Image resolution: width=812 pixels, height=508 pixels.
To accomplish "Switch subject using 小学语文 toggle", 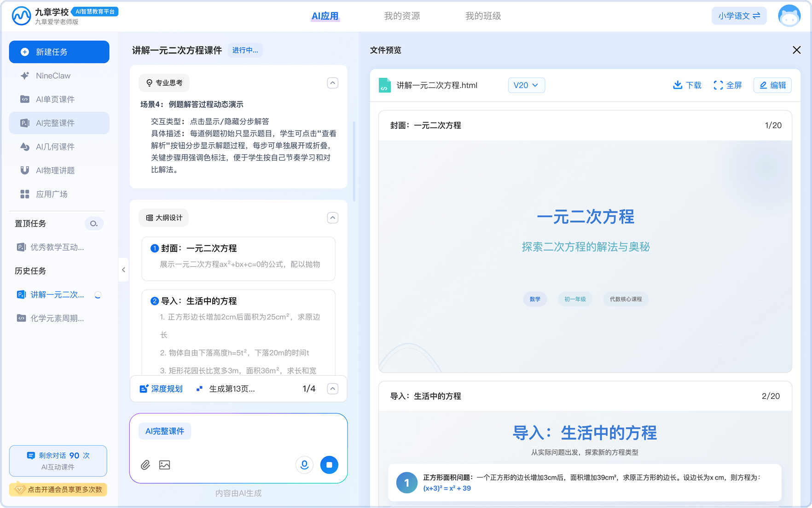I will [739, 16].
